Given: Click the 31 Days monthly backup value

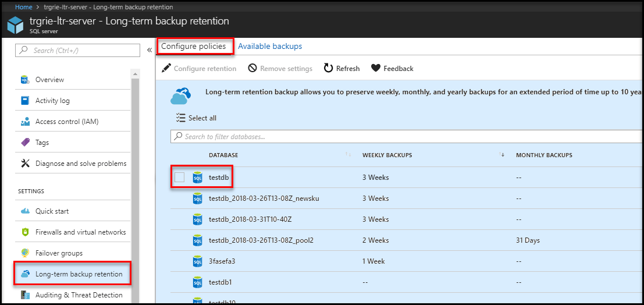Looking at the screenshot, I should pyautogui.click(x=528, y=240).
